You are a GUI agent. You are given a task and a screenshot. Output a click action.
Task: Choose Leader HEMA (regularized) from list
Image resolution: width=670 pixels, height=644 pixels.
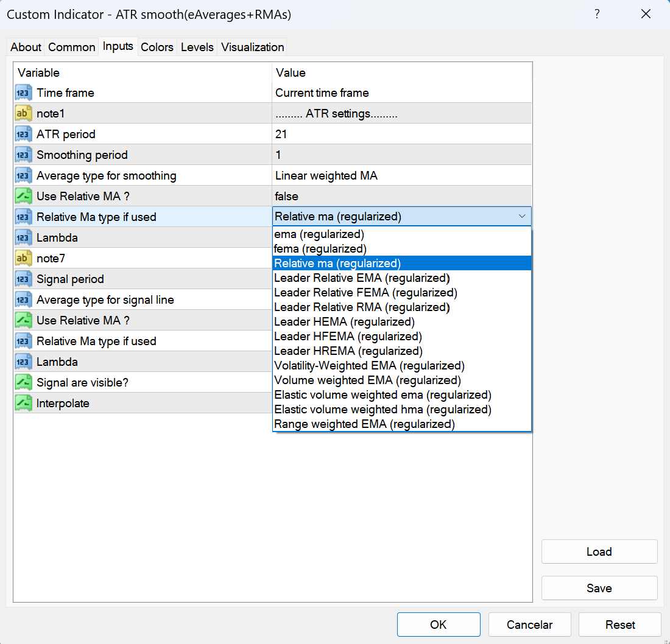pyautogui.click(x=344, y=322)
